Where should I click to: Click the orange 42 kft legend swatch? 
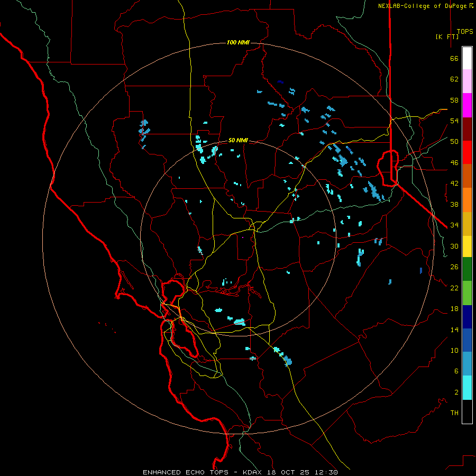pos(467,200)
